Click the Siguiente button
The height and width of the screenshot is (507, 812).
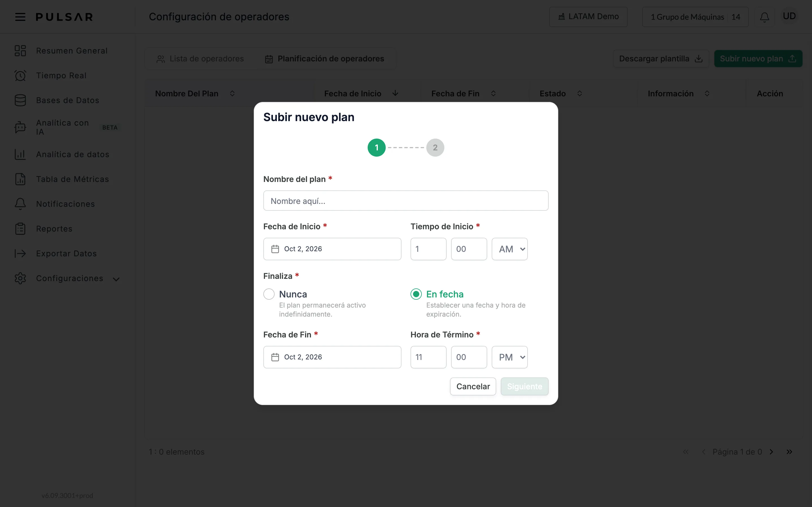(524, 386)
